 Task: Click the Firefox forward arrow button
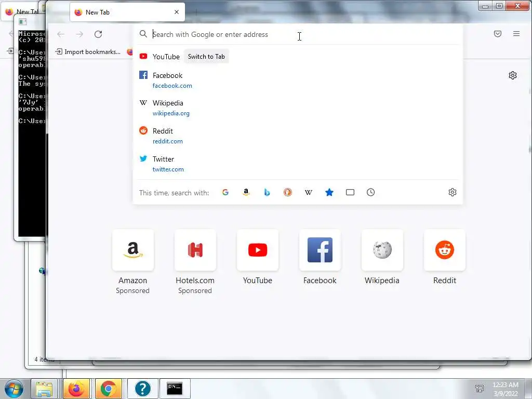pyautogui.click(x=79, y=34)
